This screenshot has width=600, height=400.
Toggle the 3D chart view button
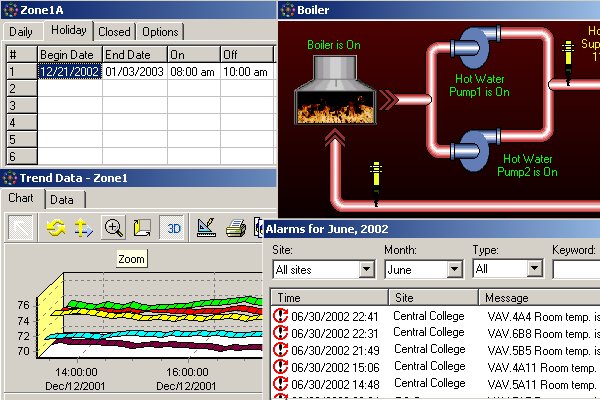pos(173,228)
